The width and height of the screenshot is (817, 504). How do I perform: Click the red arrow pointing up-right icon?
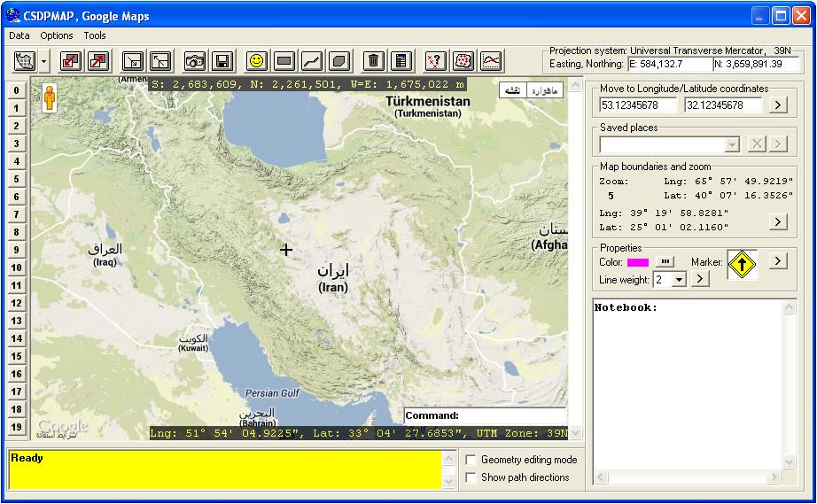(98, 61)
